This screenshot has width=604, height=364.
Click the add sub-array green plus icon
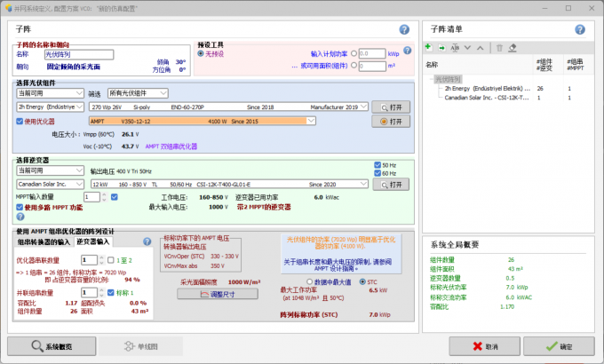(x=429, y=47)
